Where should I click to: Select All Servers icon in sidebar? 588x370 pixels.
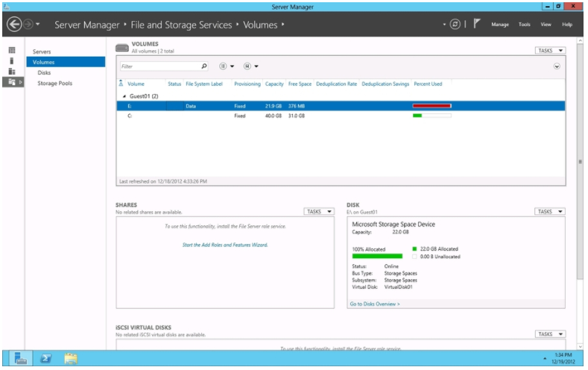point(12,72)
